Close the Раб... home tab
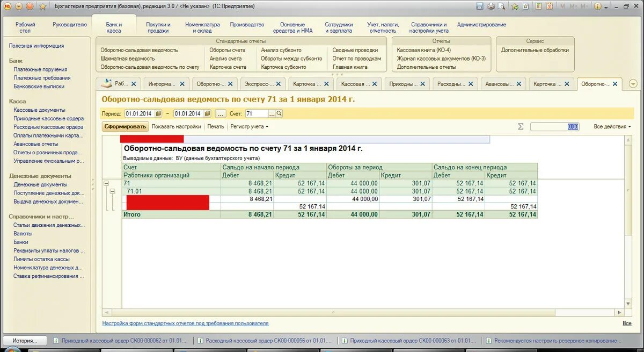The image size is (644, 352). tap(134, 84)
